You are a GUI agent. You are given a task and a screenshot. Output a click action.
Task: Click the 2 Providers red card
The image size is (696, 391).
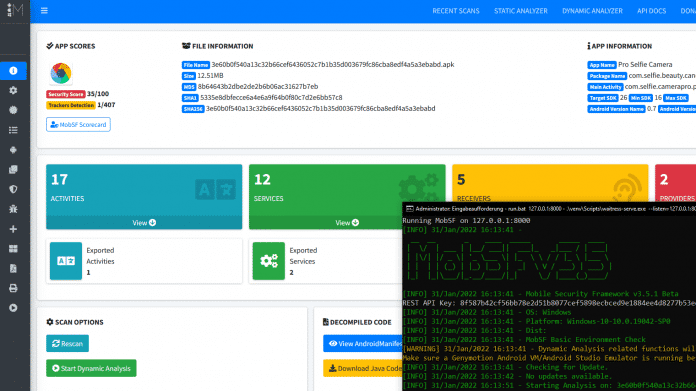click(676, 183)
